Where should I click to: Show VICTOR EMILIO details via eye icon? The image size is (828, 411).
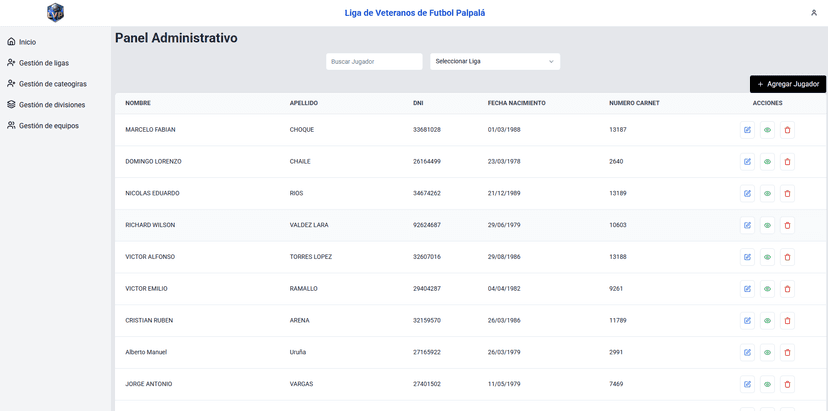[767, 289]
